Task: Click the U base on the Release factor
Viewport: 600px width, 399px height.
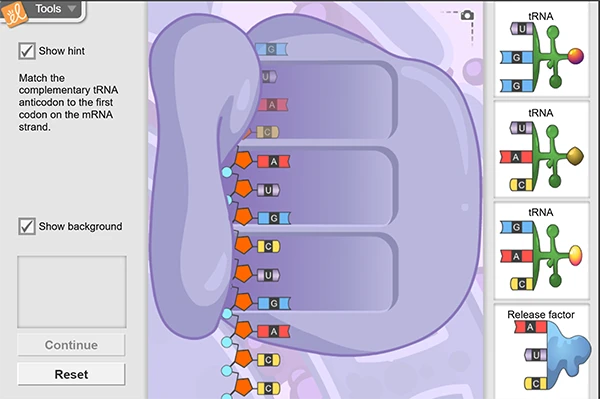Action: (x=536, y=355)
